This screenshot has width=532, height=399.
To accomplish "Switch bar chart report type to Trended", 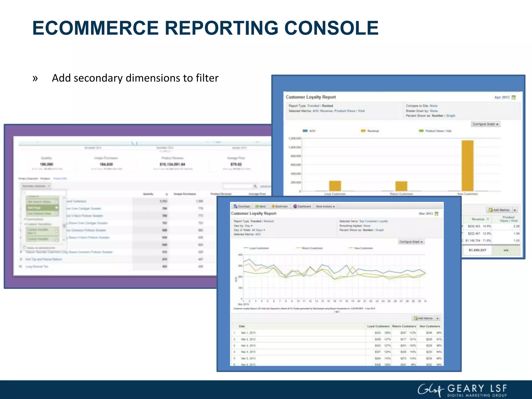I will click(313, 106).
